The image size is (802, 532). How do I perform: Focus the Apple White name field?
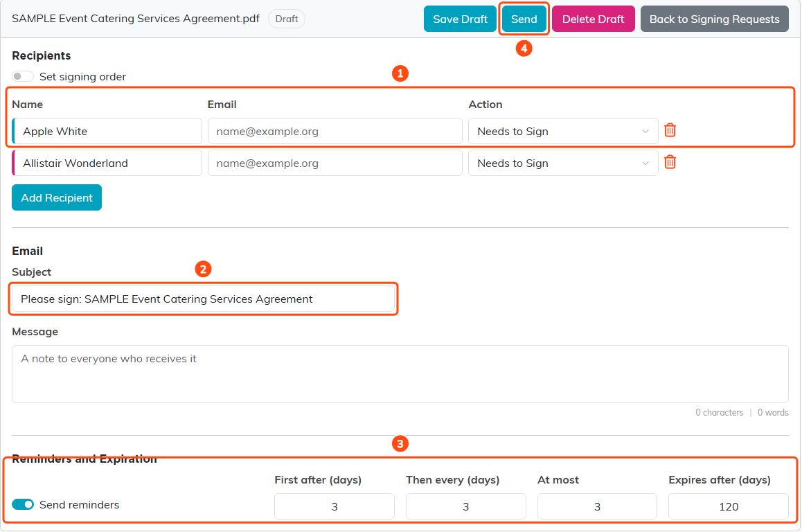pyautogui.click(x=107, y=132)
